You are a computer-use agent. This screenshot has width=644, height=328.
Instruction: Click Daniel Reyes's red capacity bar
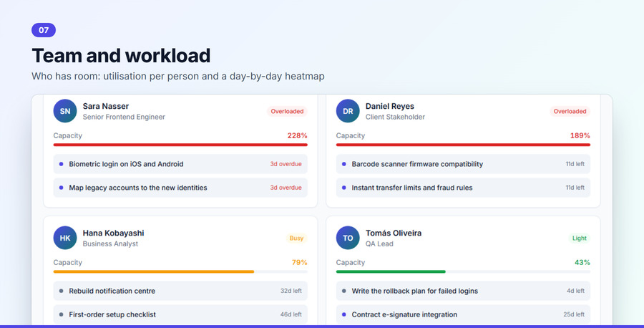coord(463,145)
